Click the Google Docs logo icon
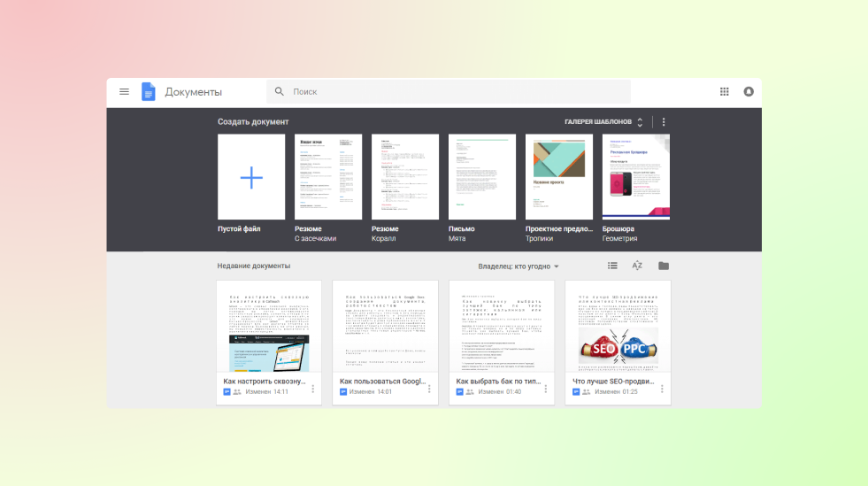The image size is (868, 486). (x=149, y=92)
